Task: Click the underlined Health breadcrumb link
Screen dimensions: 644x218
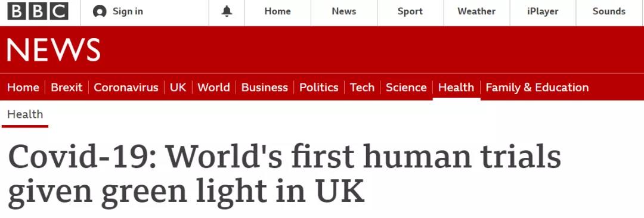Action: coord(25,114)
